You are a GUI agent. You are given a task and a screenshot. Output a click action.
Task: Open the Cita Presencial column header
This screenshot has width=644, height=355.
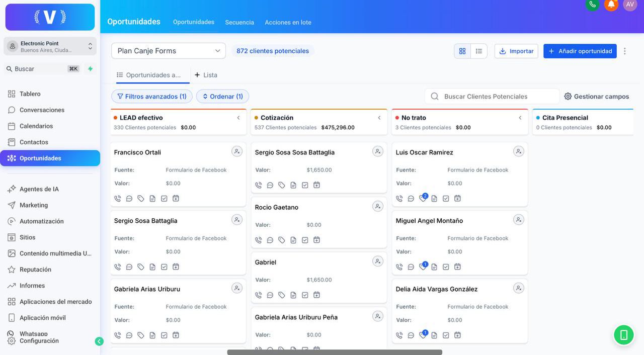coord(583,122)
